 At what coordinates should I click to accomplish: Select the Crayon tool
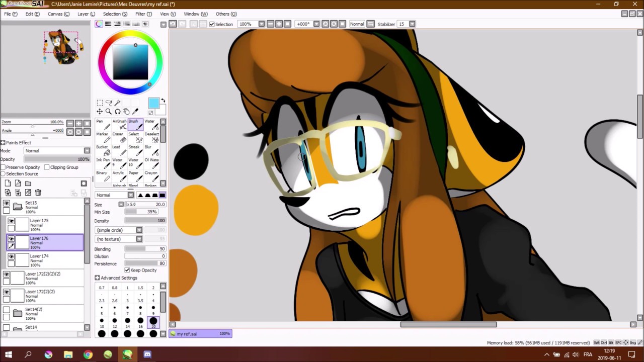pyautogui.click(x=151, y=176)
